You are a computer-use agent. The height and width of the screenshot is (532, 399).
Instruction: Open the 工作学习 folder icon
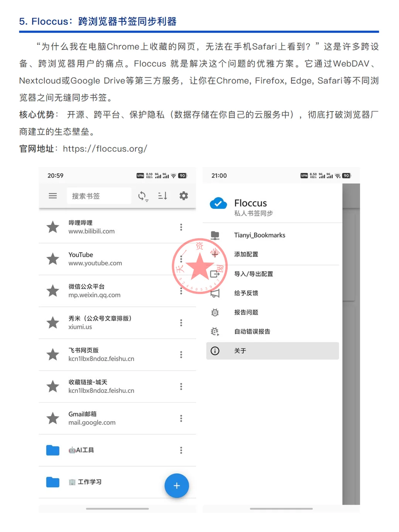(53, 482)
